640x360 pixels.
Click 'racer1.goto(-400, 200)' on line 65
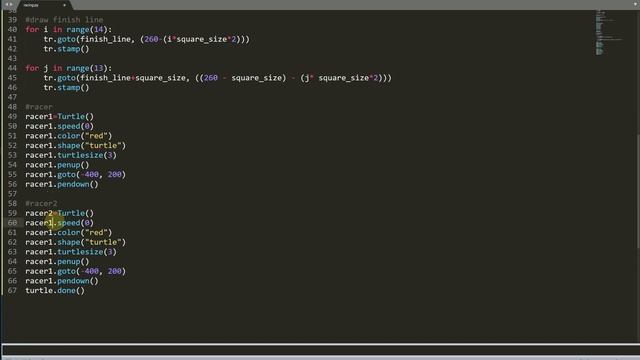(x=76, y=271)
